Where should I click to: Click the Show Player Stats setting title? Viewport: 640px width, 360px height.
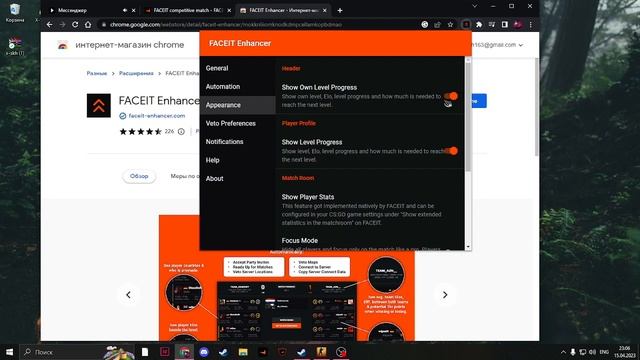308,197
